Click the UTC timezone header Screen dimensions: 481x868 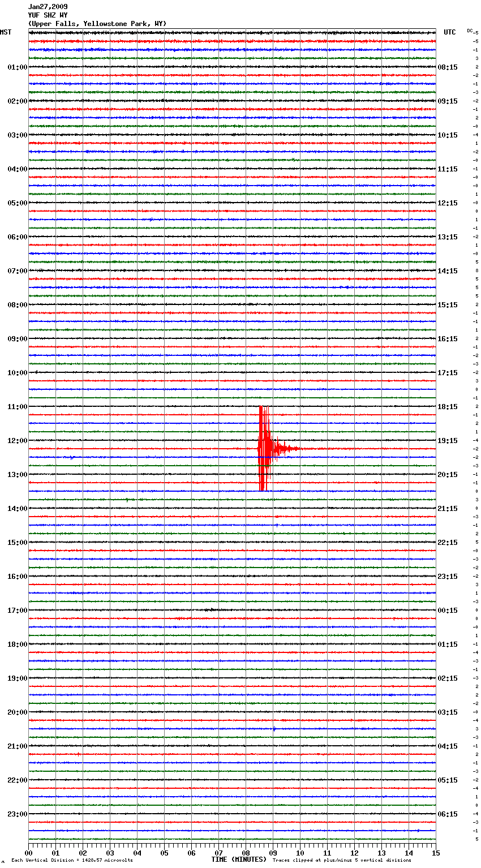(x=449, y=32)
